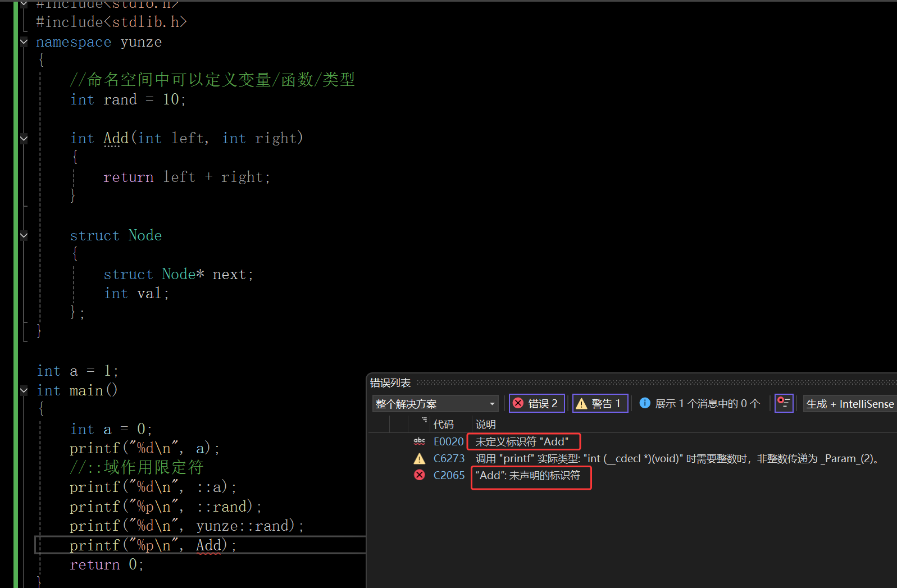Image resolution: width=897 pixels, height=588 pixels.
Task: Open the scope dropdown 整个解决方案
Action: (435, 404)
